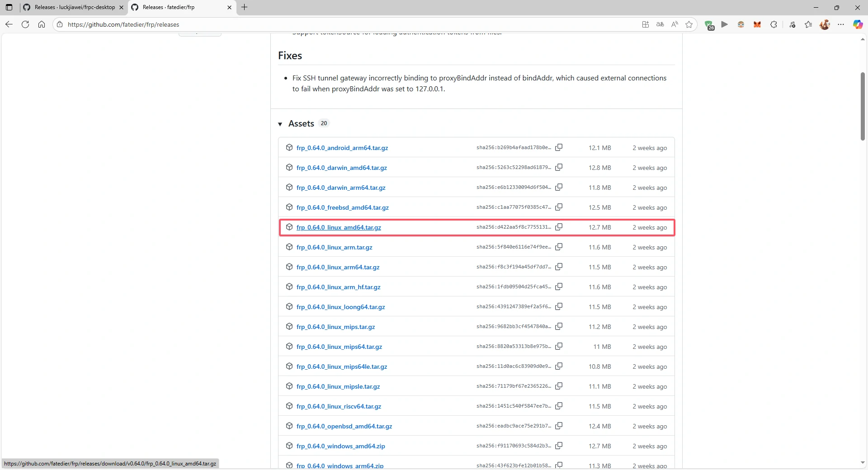The width and height of the screenshot is (868, 470).
Task: Close the frpc-desktop tab
Action: 121,7
